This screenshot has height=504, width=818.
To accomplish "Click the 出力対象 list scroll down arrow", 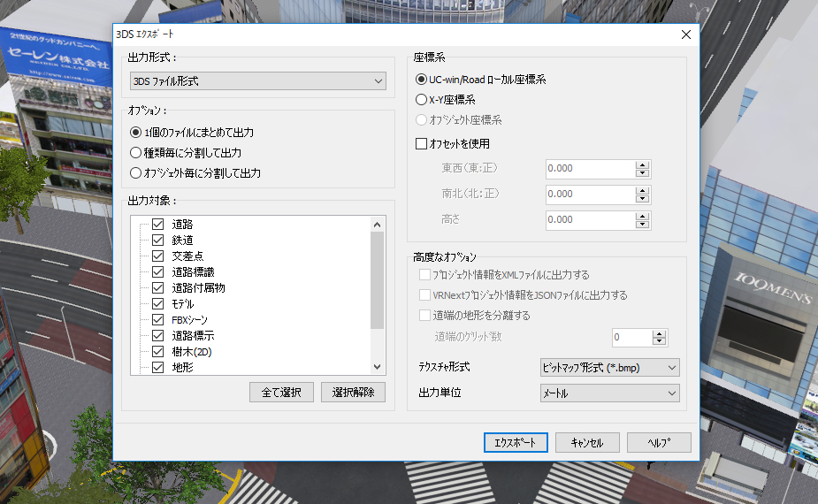I will point(378,367).
